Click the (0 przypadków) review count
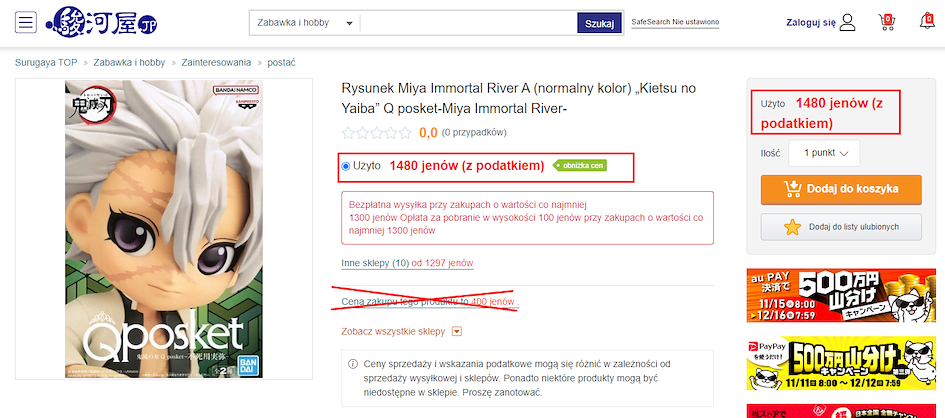The width and height of the screenshot is (945, 418). [474, 133]
